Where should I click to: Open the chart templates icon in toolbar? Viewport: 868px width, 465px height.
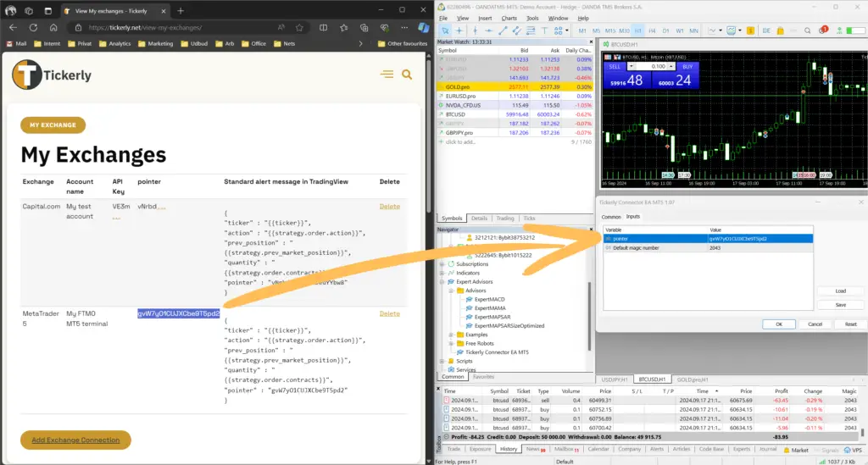click(731, 30)
